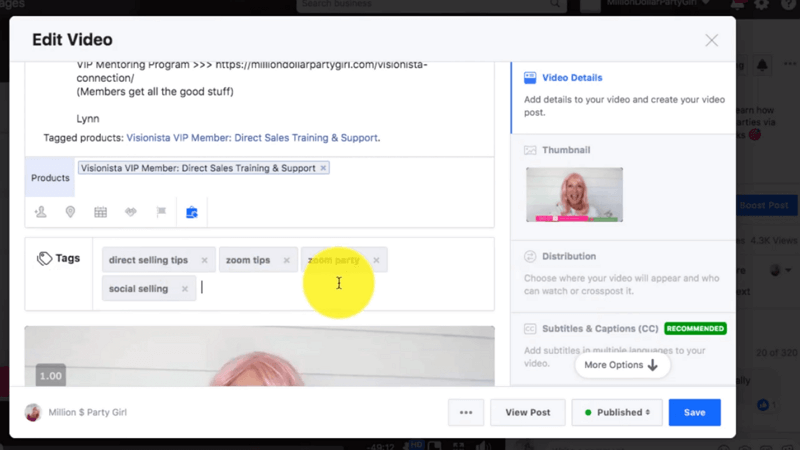The width and height of the screenshot is (800, 450).
Task: Click the Thumbnail section icon
Action: coord(530,150)
